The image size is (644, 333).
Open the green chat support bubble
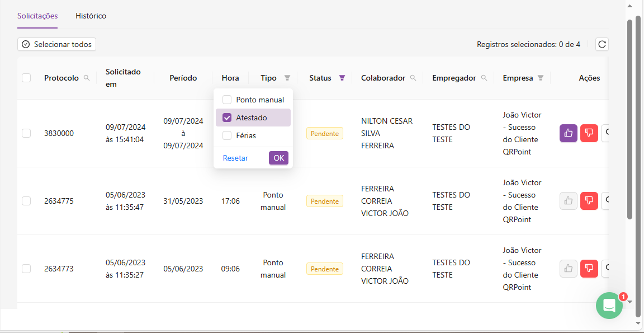[609, 306]
